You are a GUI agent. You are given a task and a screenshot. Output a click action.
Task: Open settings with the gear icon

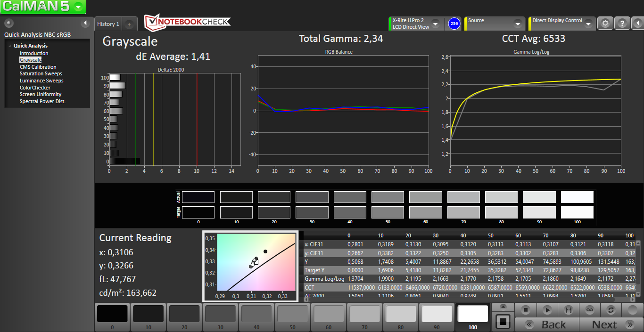point(605,23)
